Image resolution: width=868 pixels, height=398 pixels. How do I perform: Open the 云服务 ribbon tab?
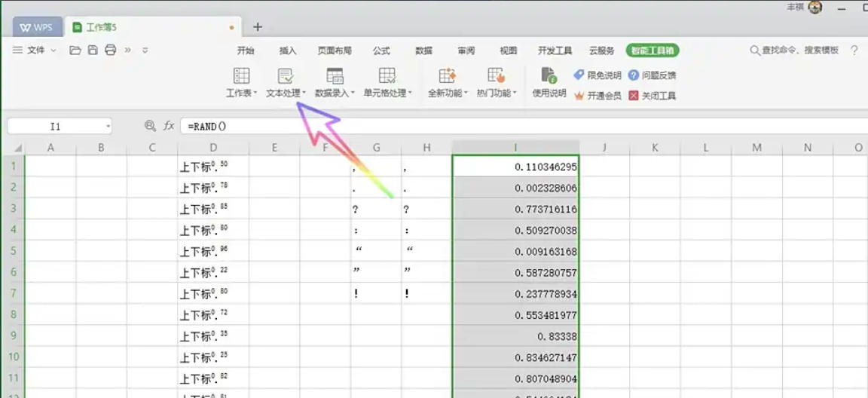(601, 51)
